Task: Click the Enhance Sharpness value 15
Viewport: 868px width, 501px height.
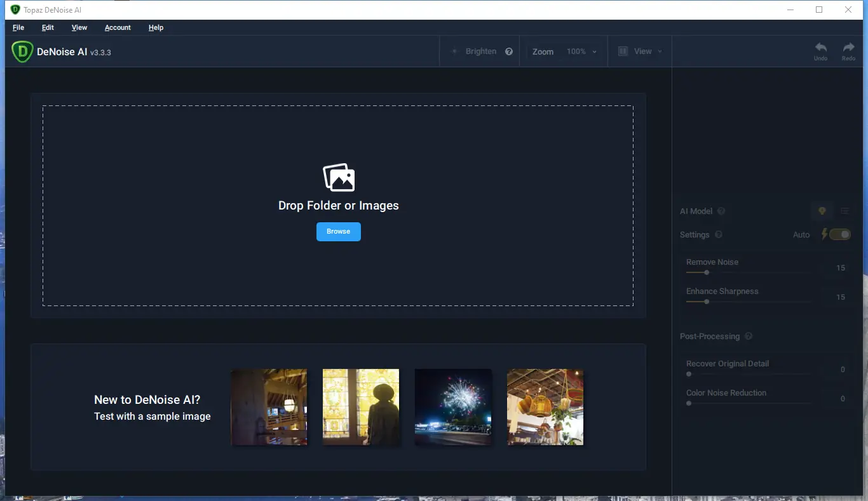Action: point(841,297)
